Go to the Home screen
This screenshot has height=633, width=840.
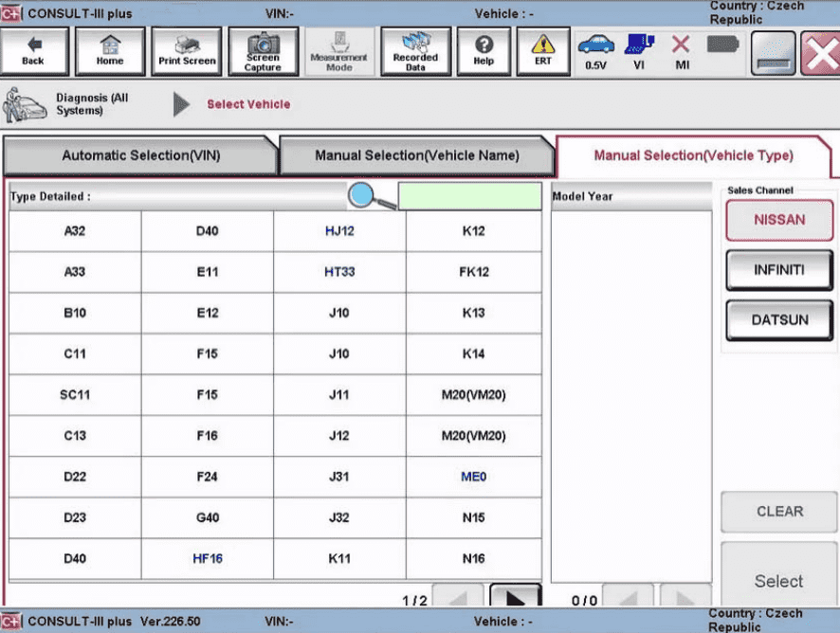[110, 51]
